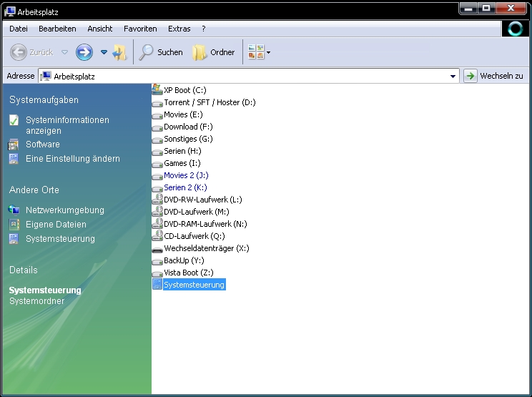532x397 pixels.
Task: Click the Arbeitsplatz address field
Action: click(248, 76)
